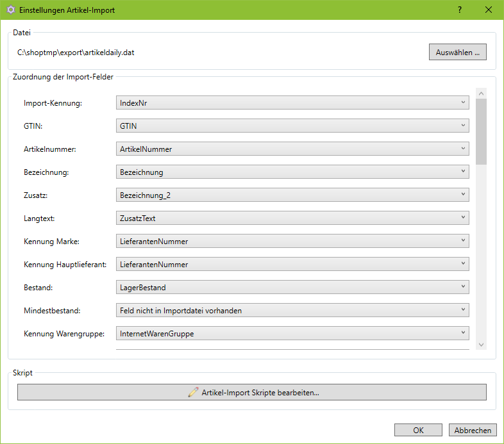The height and width of the screenshot is (444, 504).
Task: Open the Bestand dropdown showing LagerBestand
Action: click(x=292, y=287)
